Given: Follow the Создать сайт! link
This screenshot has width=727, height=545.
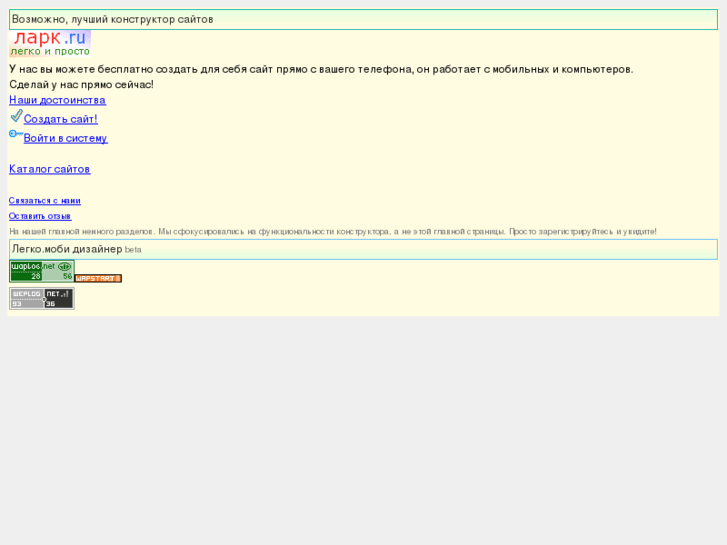Looking at the screenshot, I should (61, 119).
